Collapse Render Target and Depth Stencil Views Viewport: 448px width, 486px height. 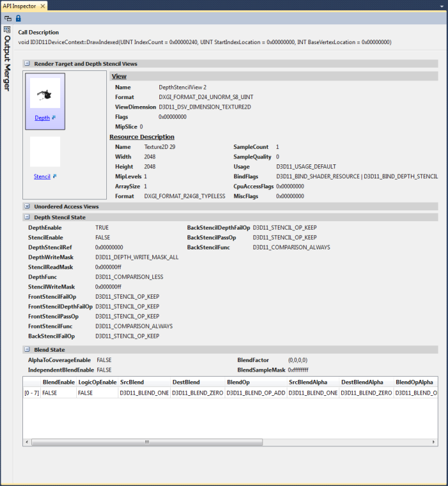tap(27, 64)
